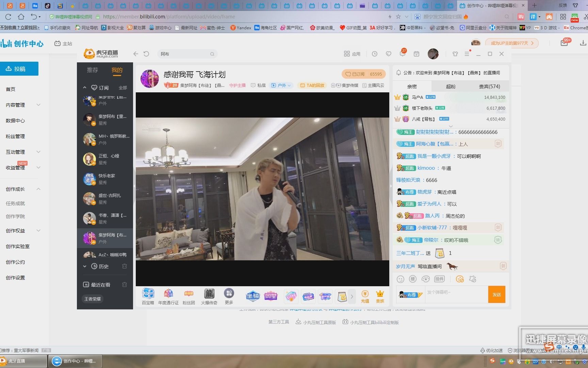Click the 充值 recharge icon
The width and height of the screenshot is (588, 368).
point(365,296)
